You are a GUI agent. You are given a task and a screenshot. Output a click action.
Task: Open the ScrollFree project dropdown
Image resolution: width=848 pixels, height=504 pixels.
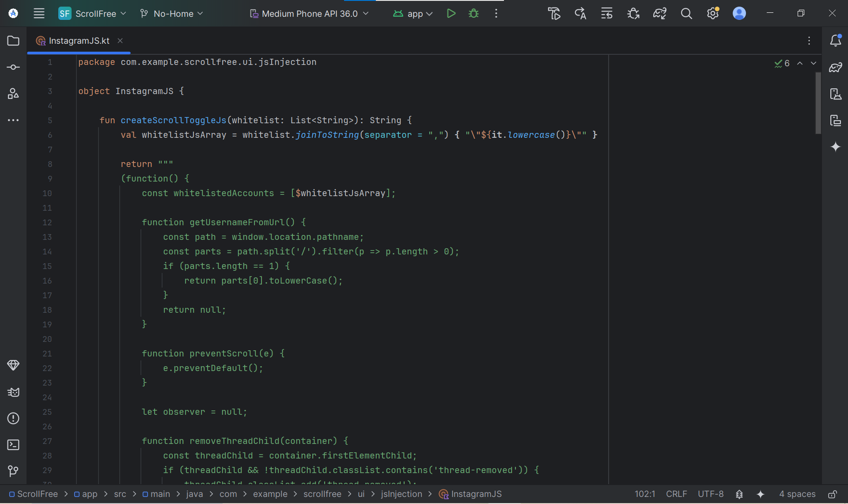(x=92, y=13)
